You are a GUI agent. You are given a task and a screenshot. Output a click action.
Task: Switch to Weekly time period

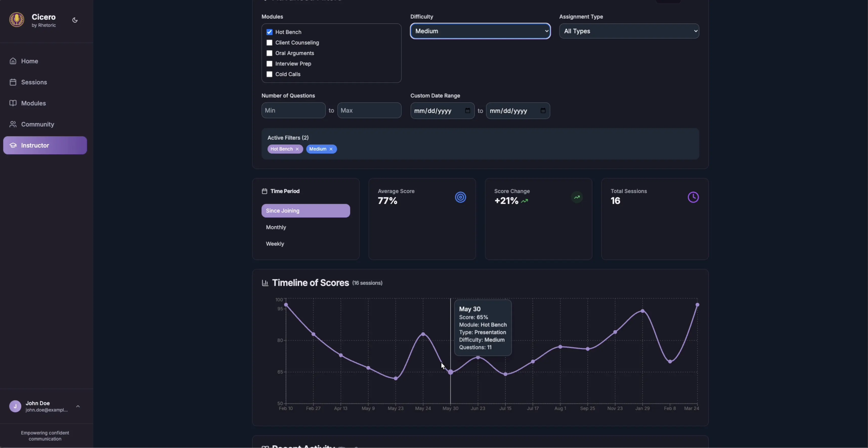click(275, 243)
